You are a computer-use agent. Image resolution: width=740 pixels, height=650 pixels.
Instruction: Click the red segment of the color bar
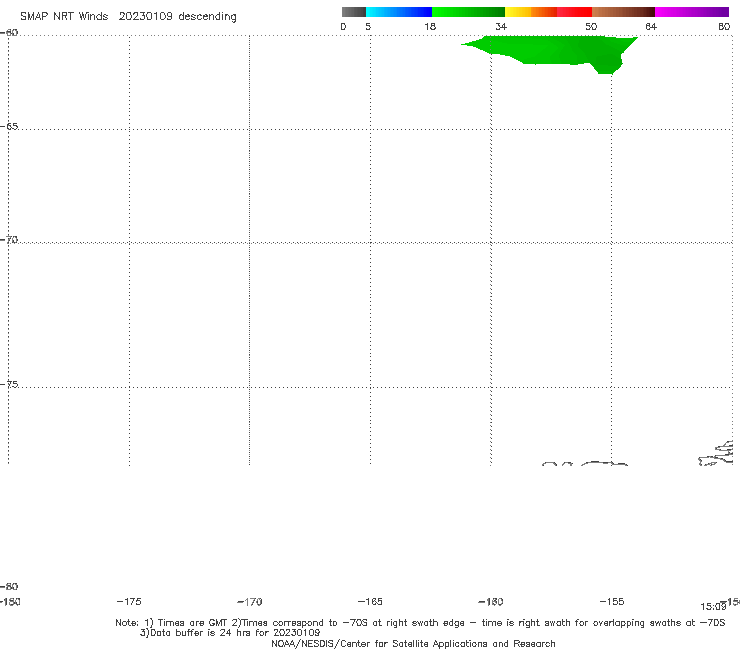(x=574, y=12)
